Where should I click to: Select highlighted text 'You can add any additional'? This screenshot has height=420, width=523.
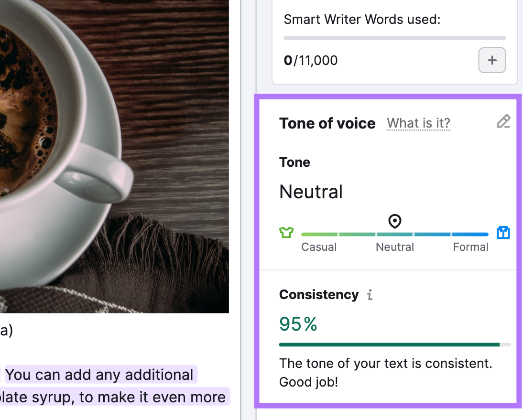click(x=100, y=374)
